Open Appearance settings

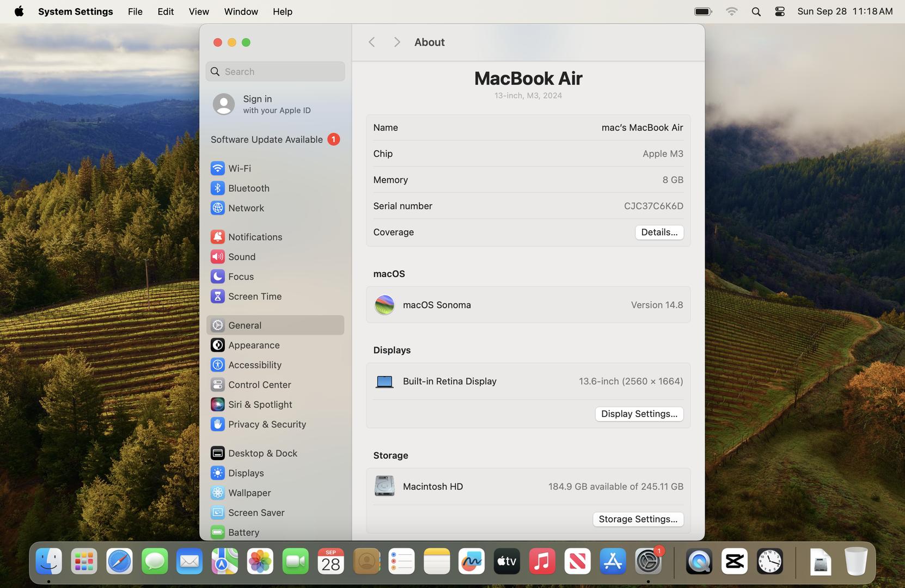(275, 345)
